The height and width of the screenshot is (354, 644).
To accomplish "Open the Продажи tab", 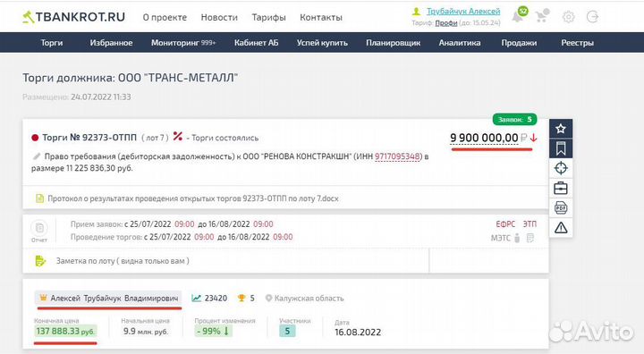I will coord(519,43).
